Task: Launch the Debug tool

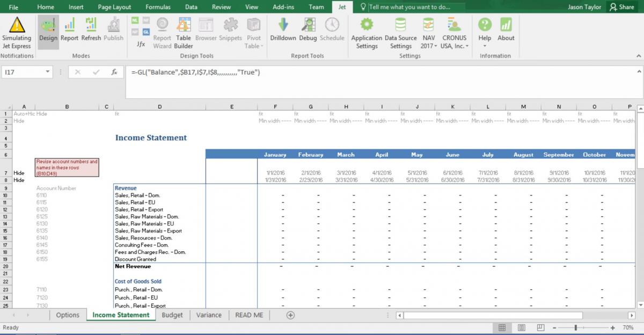Action: coord(308,30)
